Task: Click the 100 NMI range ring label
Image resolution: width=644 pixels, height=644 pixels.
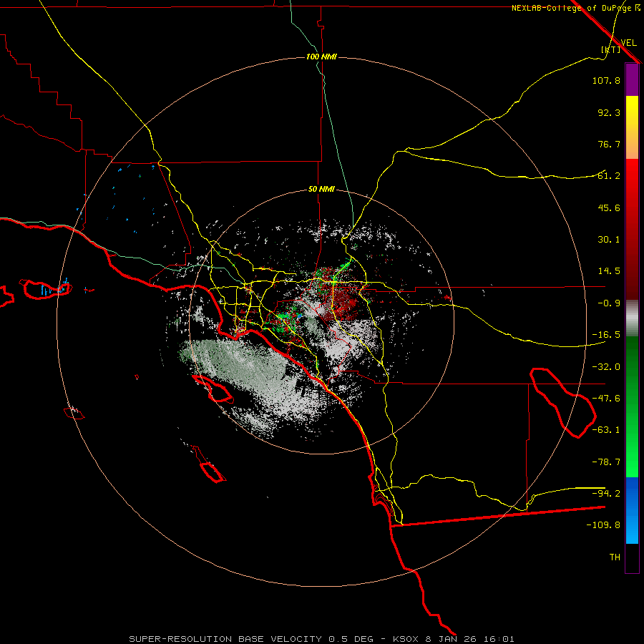Action: (321, 57)
